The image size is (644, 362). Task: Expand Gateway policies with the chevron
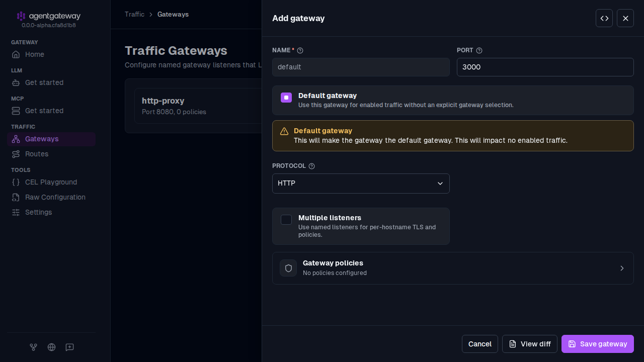pos(622,268)
